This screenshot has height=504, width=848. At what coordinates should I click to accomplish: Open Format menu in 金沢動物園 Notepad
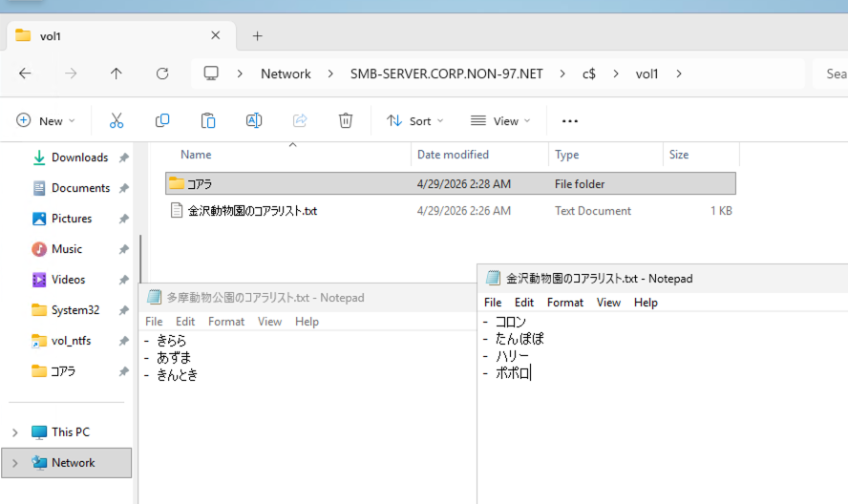565,303
